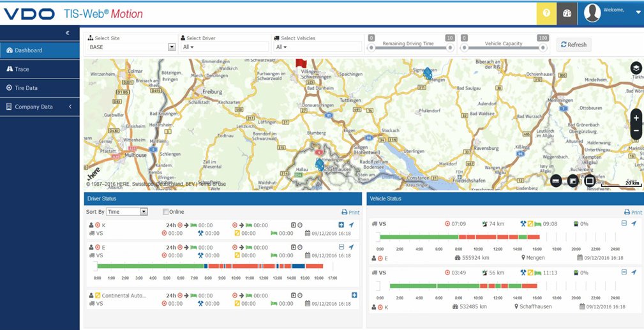Image resolution: width=644 pixels, height=330 pixels.
Task: Open the Terms of use map link
Action: tap(212, 184)
